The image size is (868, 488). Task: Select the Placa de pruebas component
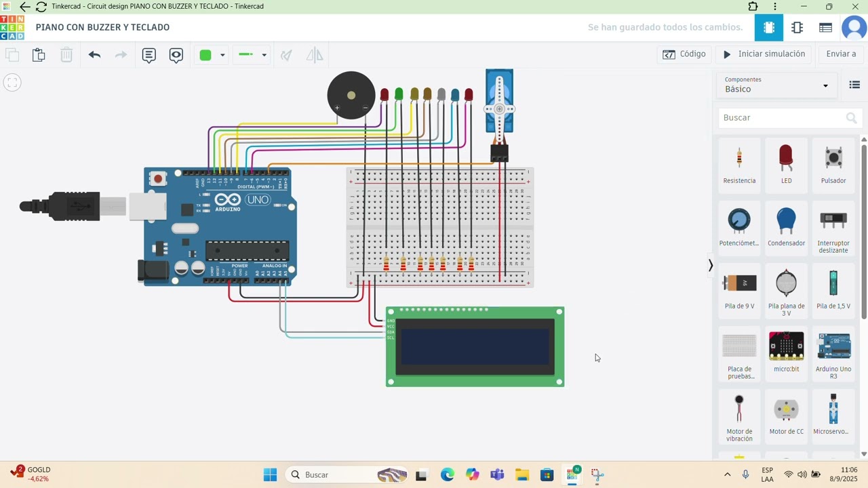pos(739,354)
